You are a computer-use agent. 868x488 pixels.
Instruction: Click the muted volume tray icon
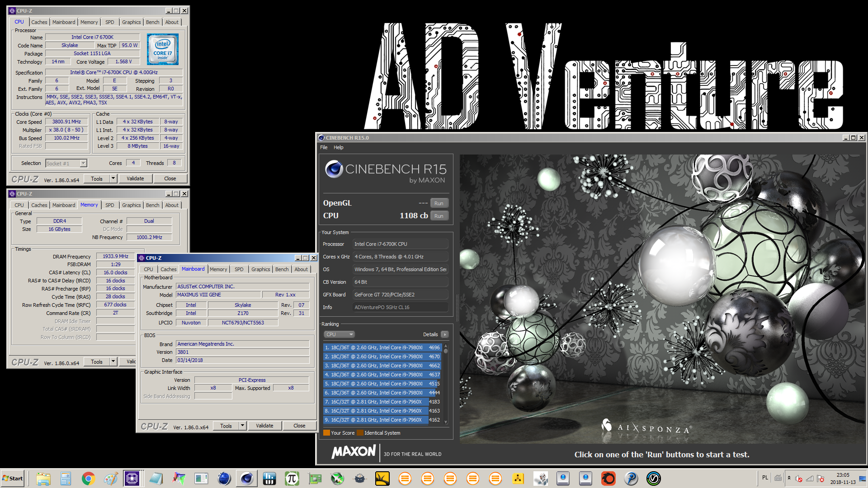[799, 479]
